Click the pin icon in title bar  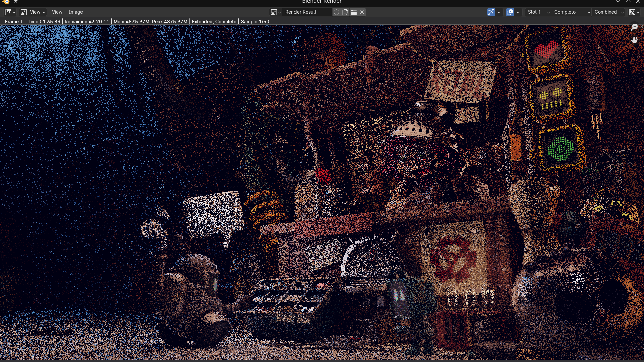tap(16, 2)
